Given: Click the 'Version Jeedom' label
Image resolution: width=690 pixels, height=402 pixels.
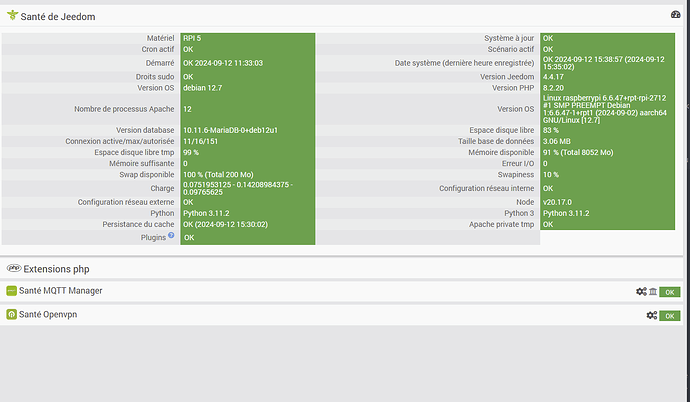Looking at the screenshot, I should pos(507,77).
